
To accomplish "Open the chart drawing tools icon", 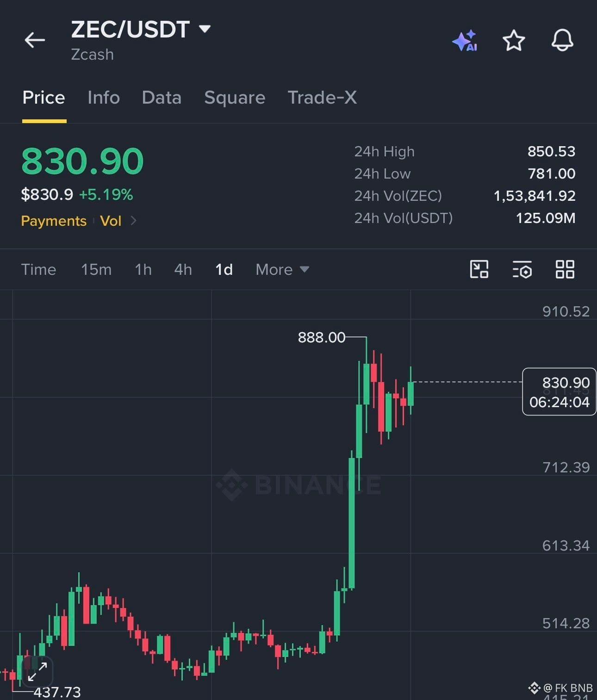I will pyautogui.click(x=479, y=269).
